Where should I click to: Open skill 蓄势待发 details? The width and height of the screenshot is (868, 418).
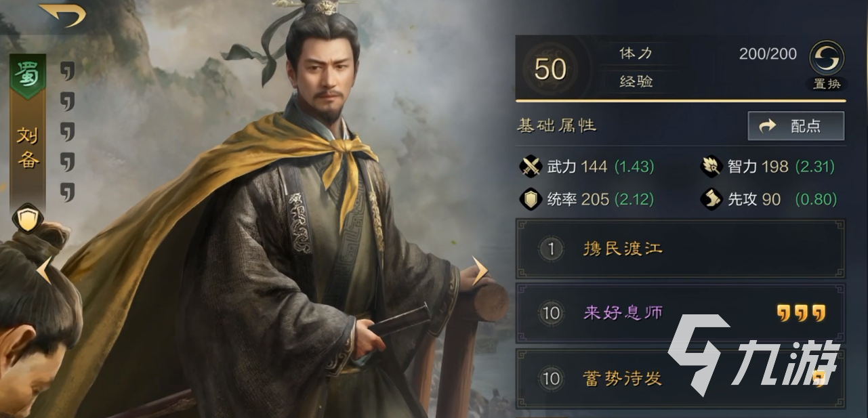680,378
